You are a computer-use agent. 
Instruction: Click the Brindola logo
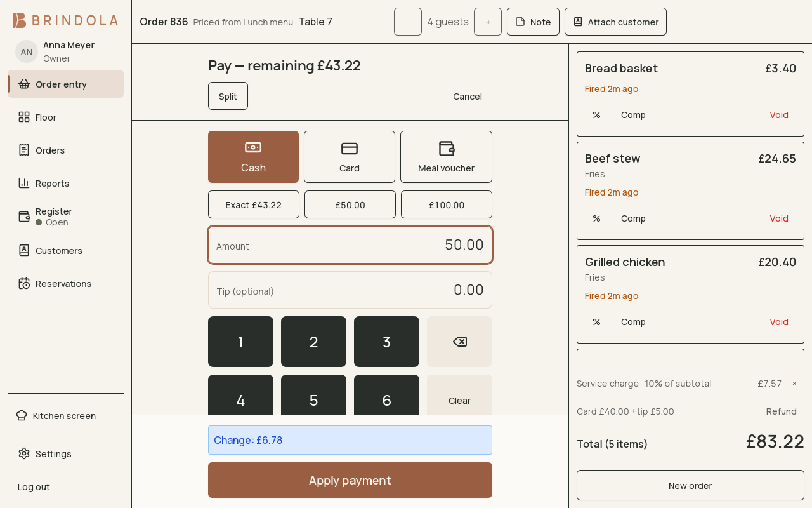click(65, 20)
